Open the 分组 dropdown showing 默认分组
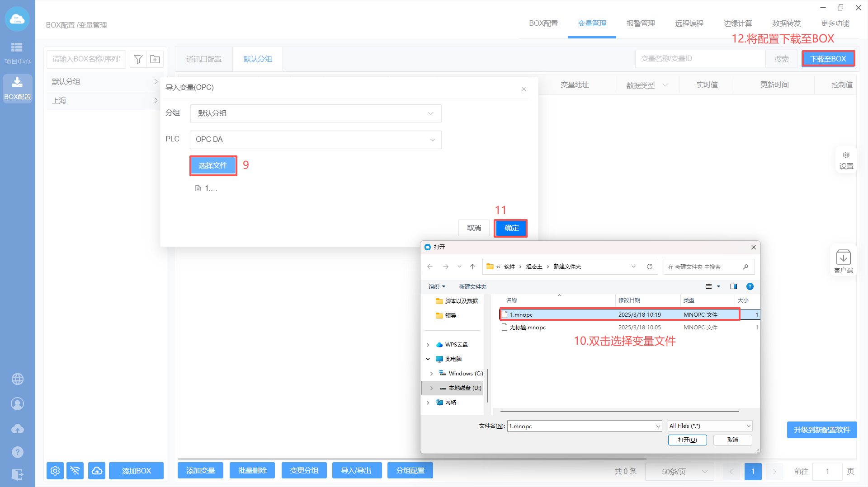 (x=316, y=113)
